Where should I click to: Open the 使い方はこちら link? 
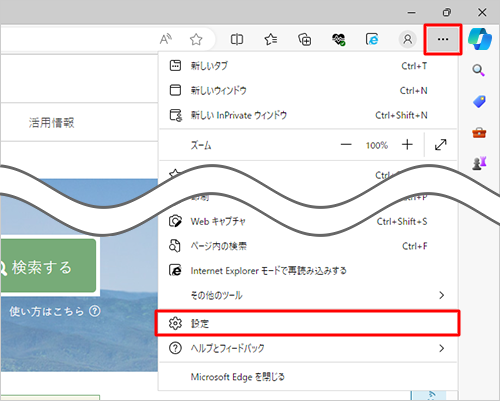[x=55, y=311]
